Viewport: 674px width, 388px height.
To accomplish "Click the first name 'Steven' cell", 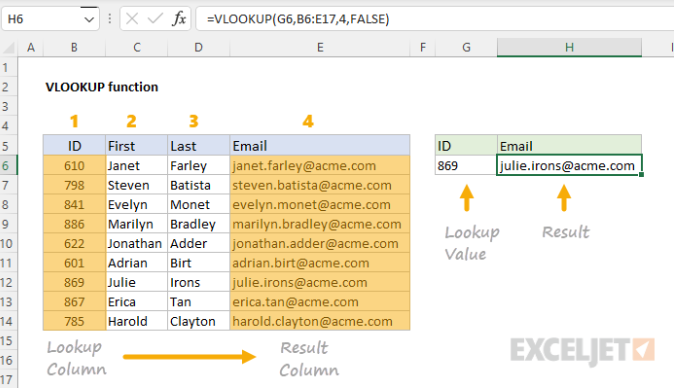I will (137, 185).
